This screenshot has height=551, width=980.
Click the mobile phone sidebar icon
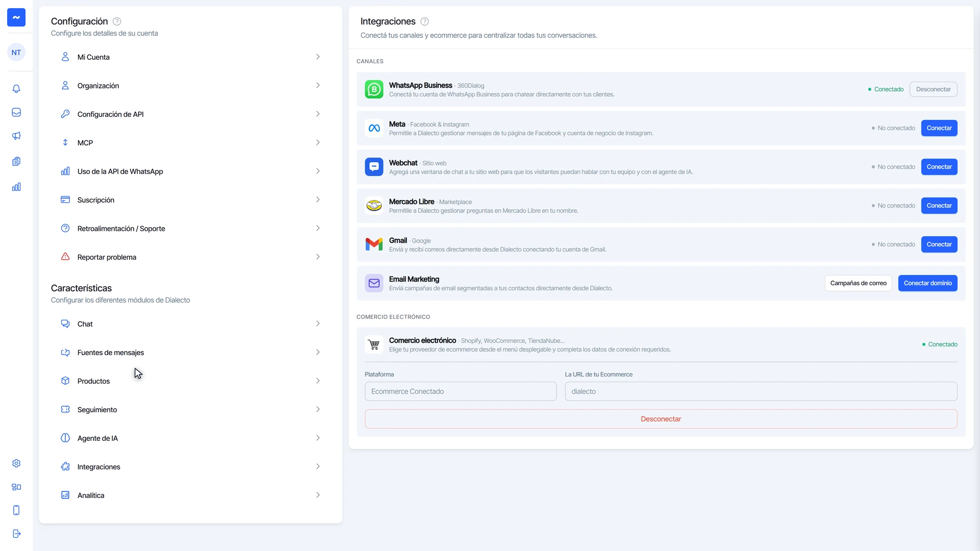click(16, 510)
